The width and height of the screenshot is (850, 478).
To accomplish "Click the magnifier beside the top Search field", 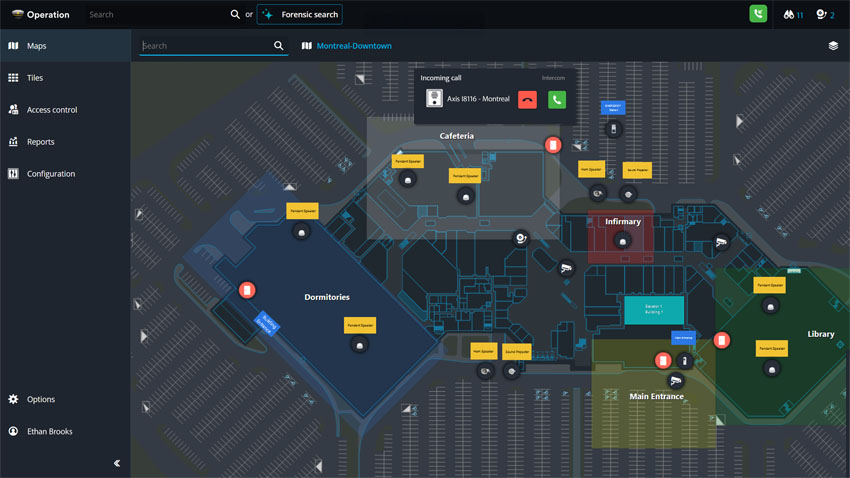I will point(235,15).
